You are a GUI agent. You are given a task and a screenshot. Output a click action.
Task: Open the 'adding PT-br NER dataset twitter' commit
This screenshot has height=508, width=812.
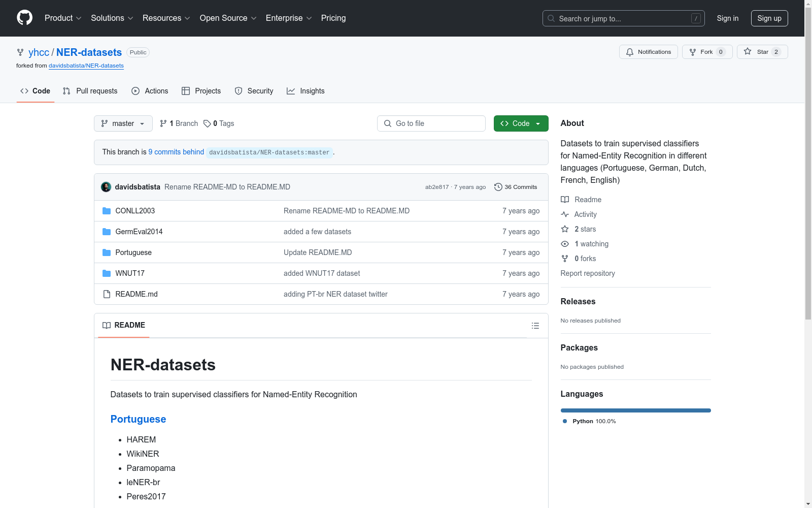tap(335, 294)
